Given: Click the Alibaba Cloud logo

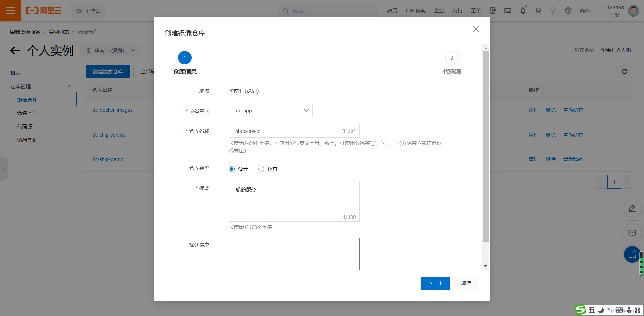Looking at the screenshot, I should 43,10.
